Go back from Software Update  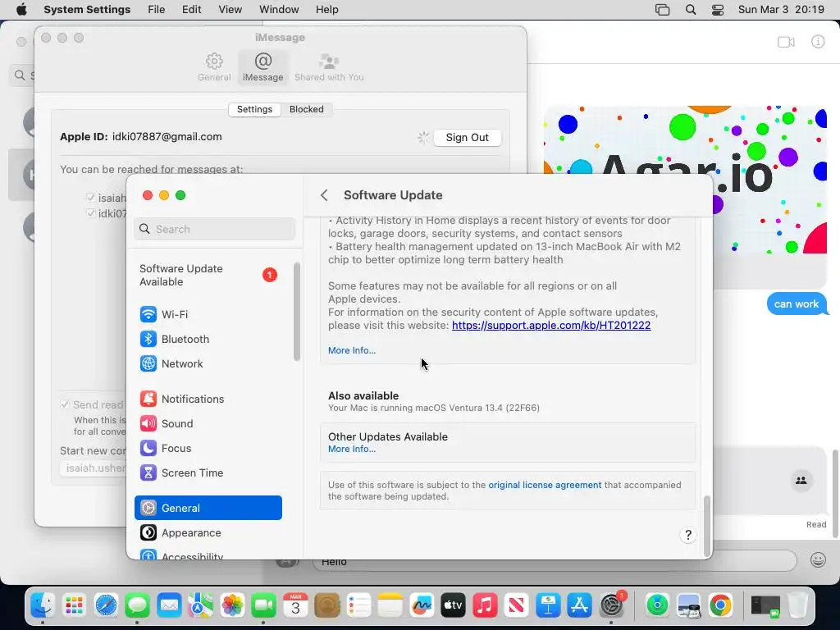324,195
